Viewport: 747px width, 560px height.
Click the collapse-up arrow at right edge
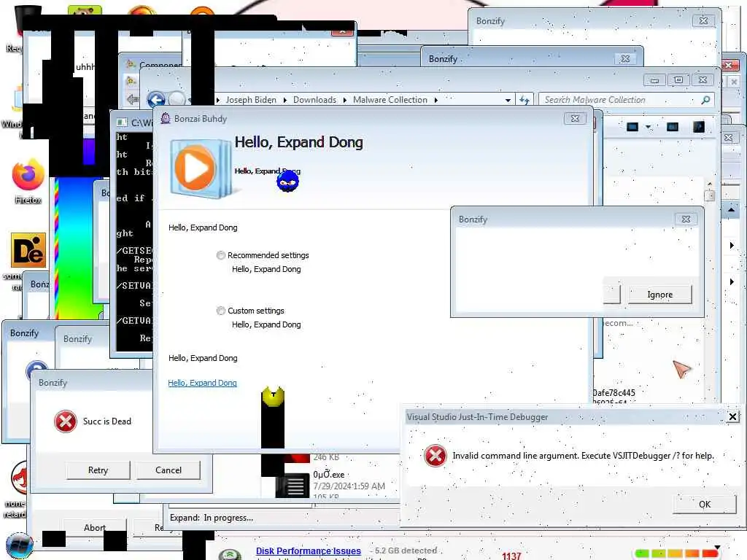[731, 209]
